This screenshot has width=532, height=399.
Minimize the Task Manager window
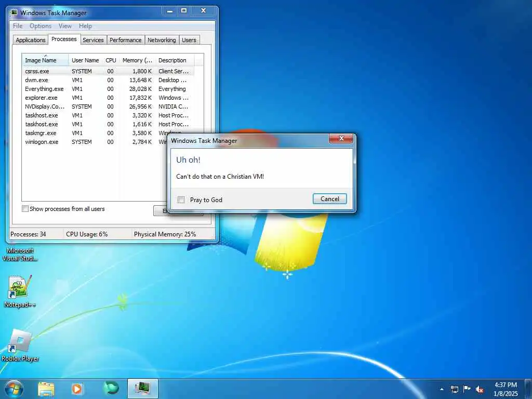click(170, 11)
